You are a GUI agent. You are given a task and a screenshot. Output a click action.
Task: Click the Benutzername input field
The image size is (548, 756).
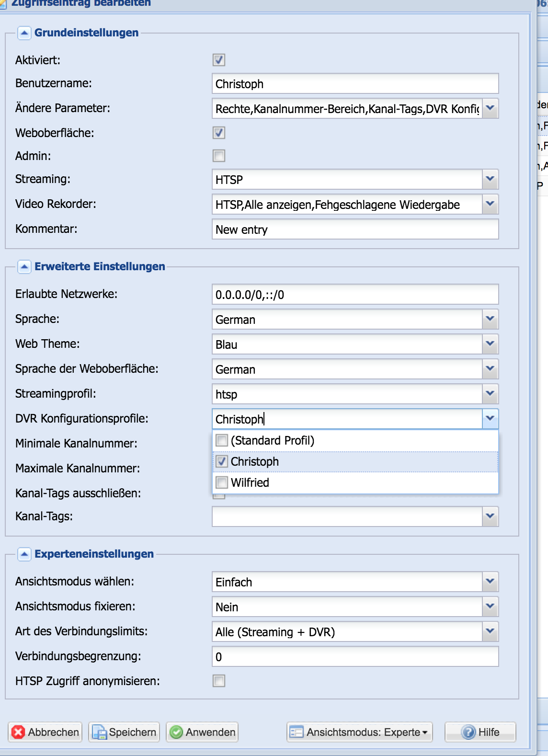tap(355, 83)
